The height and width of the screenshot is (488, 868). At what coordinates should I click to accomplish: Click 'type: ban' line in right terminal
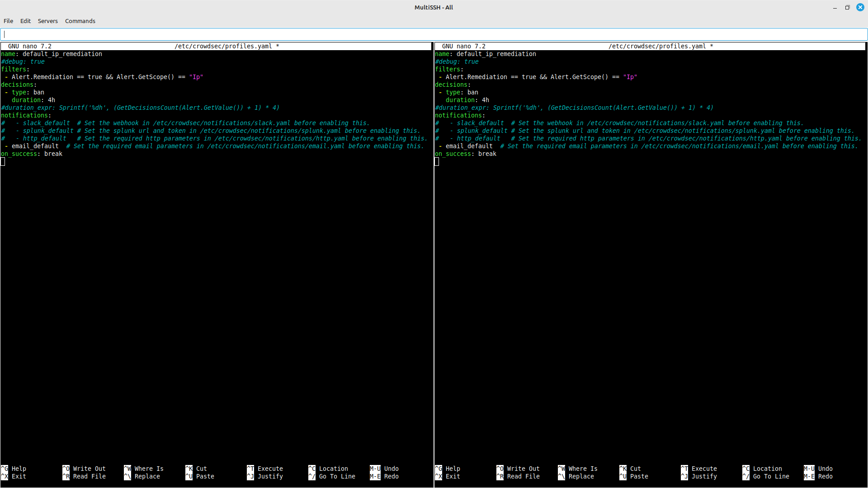[462, 92]
